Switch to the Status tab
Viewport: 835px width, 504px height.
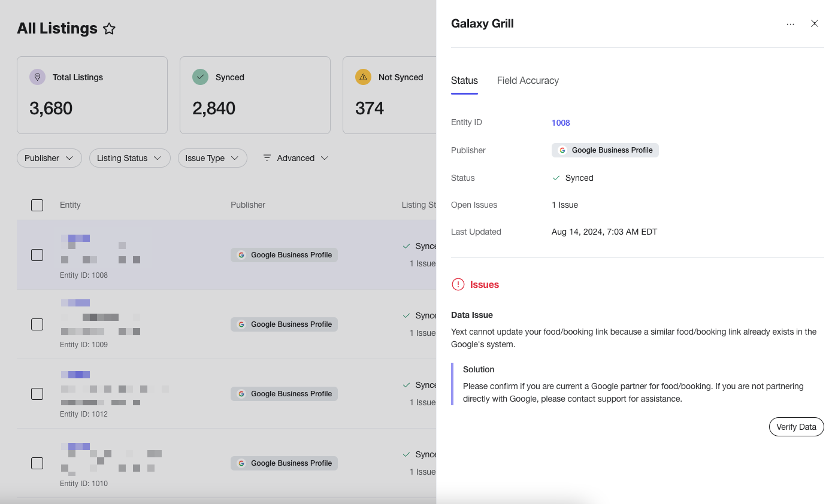click(464, 81)
